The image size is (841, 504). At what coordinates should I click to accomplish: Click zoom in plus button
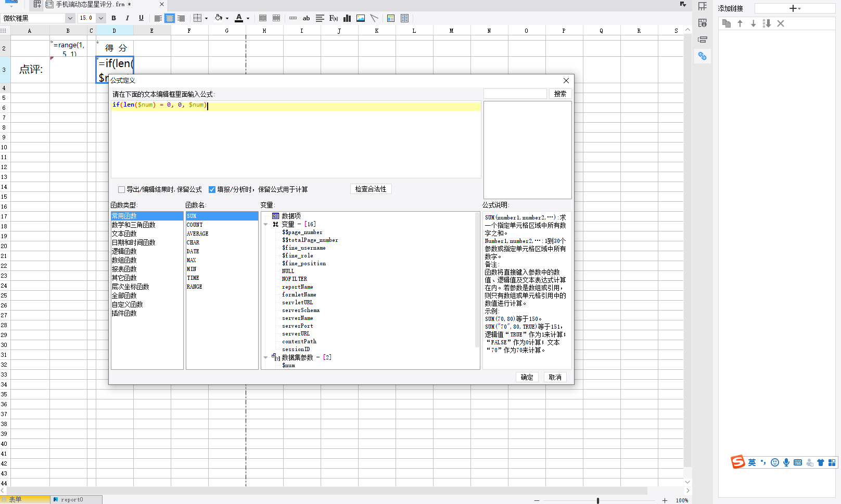[x=665, y=500]
